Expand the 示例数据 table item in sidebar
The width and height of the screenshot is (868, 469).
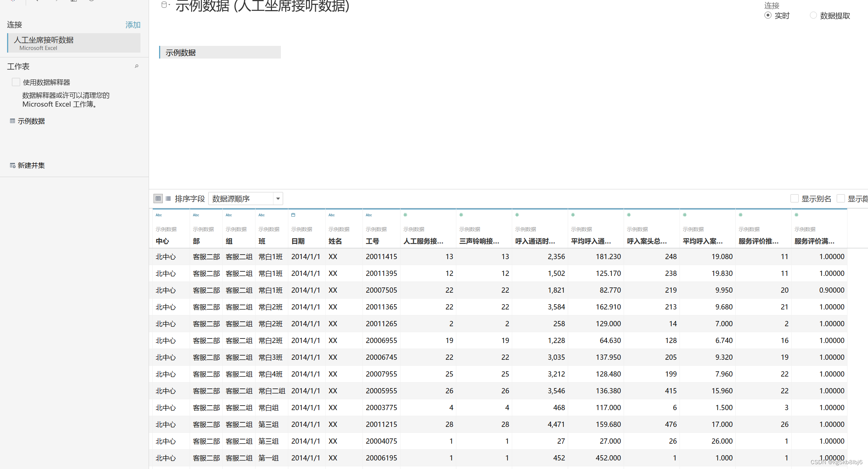pyautogui.click(x=31, y=121)
